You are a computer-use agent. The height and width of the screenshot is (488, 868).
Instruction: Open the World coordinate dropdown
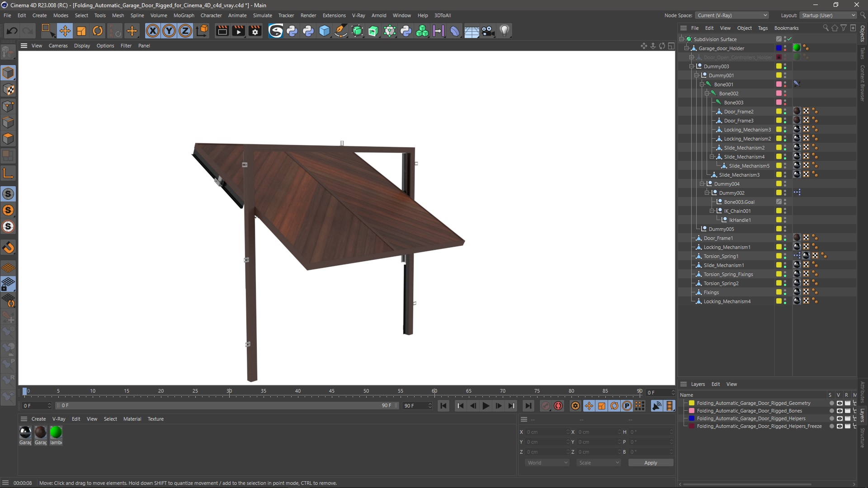point(547,463)
